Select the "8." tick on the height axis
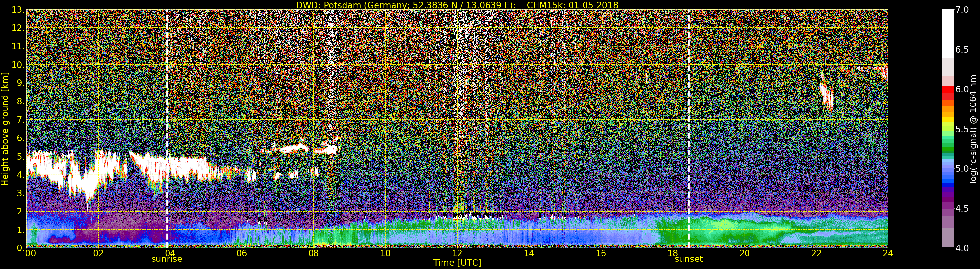This screenshot has height=269, width=980. 20,102
